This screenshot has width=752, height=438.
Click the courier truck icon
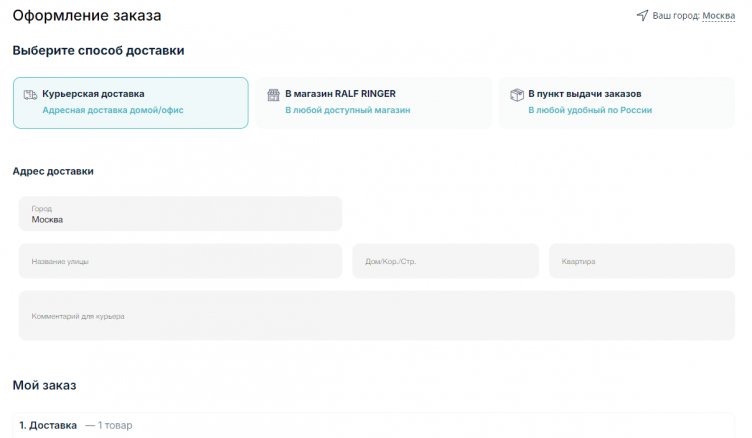click(30, 94)
